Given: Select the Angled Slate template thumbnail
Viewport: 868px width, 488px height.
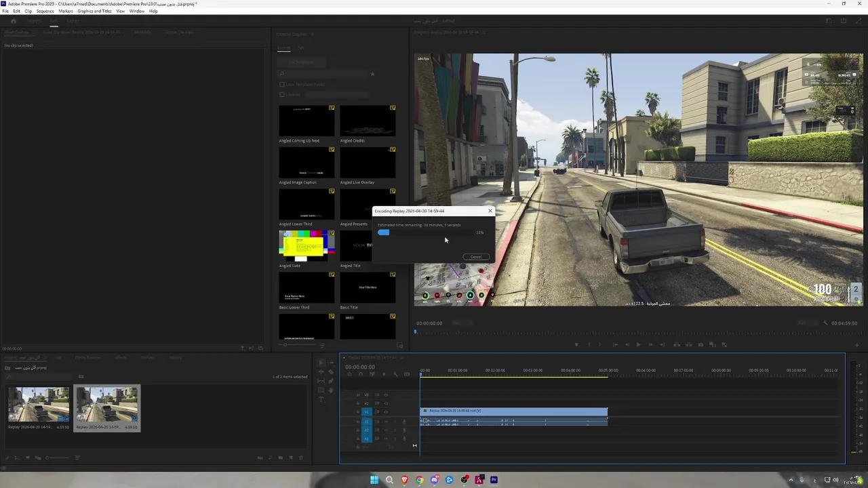Looking at the screenshot, I should point(307,245).
